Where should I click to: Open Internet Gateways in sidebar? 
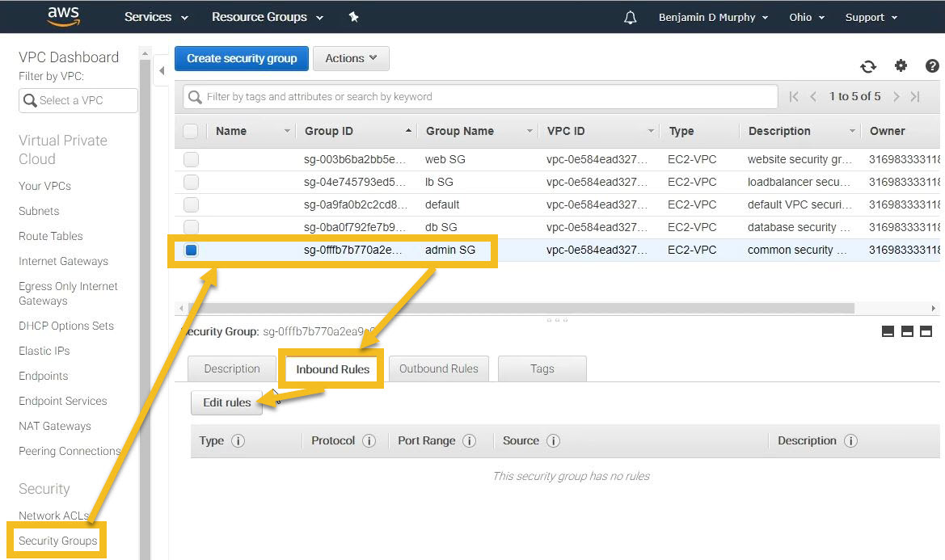pos(63,261)
